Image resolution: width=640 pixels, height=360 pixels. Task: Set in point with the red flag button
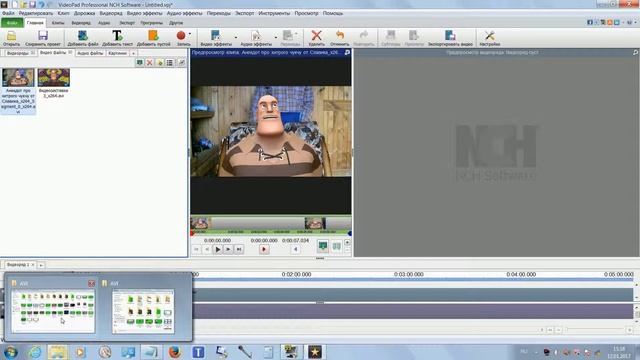264,249
